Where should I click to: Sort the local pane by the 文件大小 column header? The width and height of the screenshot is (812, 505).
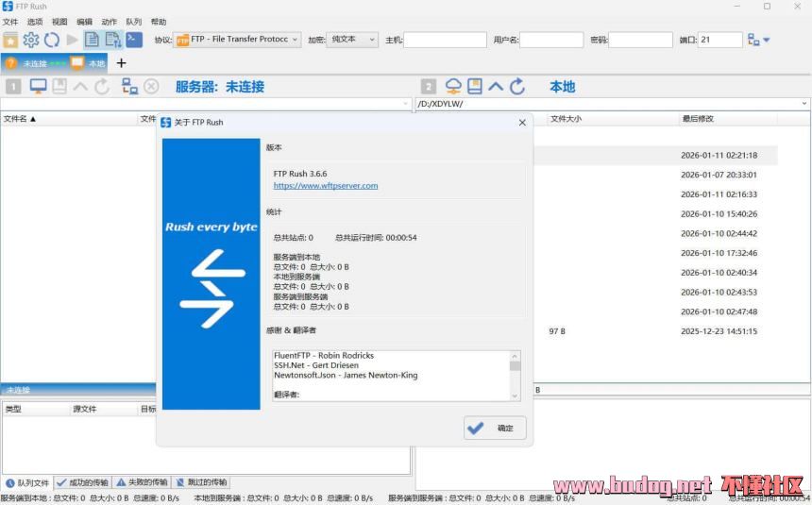point(612,119)
